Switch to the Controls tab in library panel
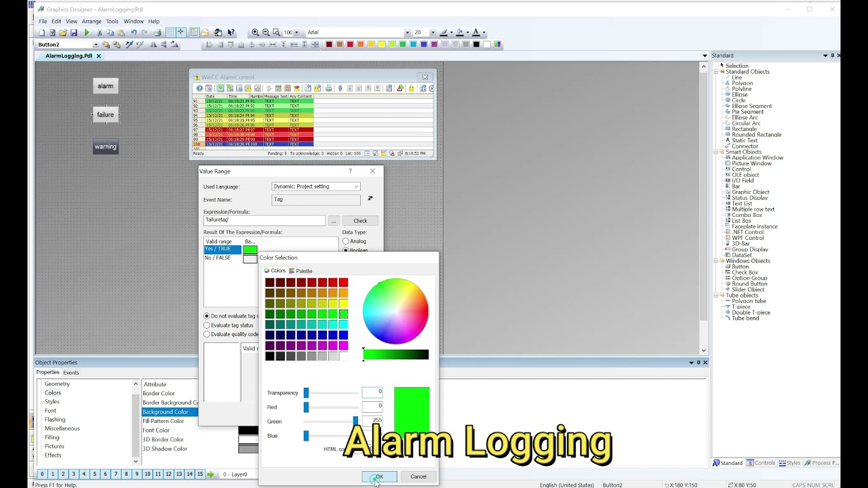This screenshot has height=488, width=868. click(x=761, y=463)
